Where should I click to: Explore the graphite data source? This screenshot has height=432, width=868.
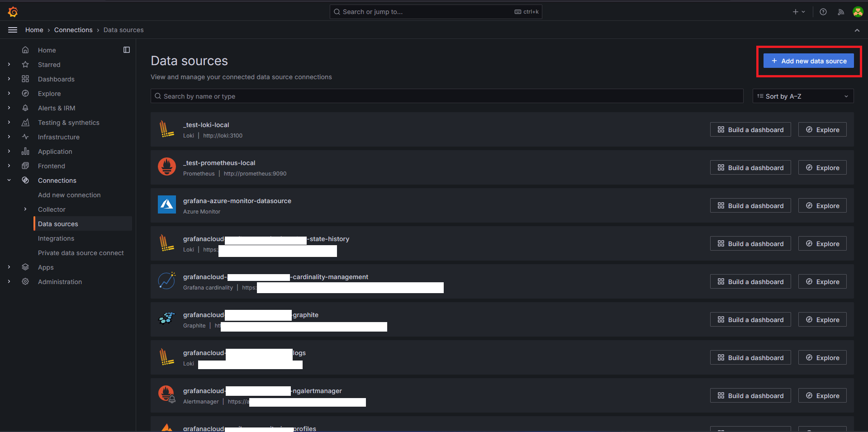pyautogui.click(x=822, y=319)
